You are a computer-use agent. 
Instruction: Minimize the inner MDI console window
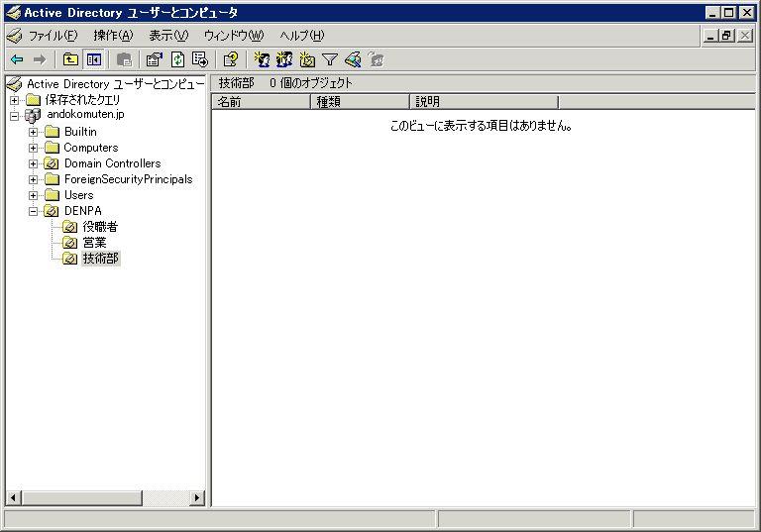[x=710, y=36]
